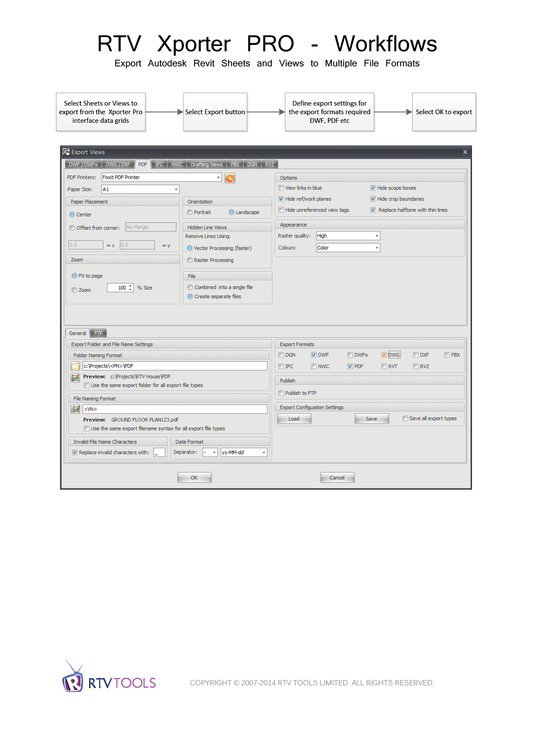Choose Portrait orientation

[x=190, y=212]
